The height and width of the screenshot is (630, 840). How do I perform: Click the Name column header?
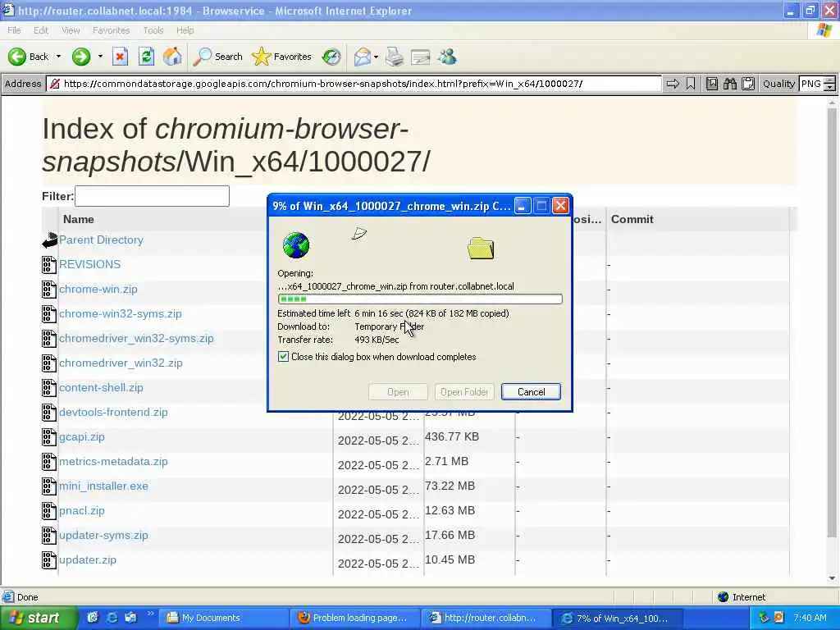78,219
